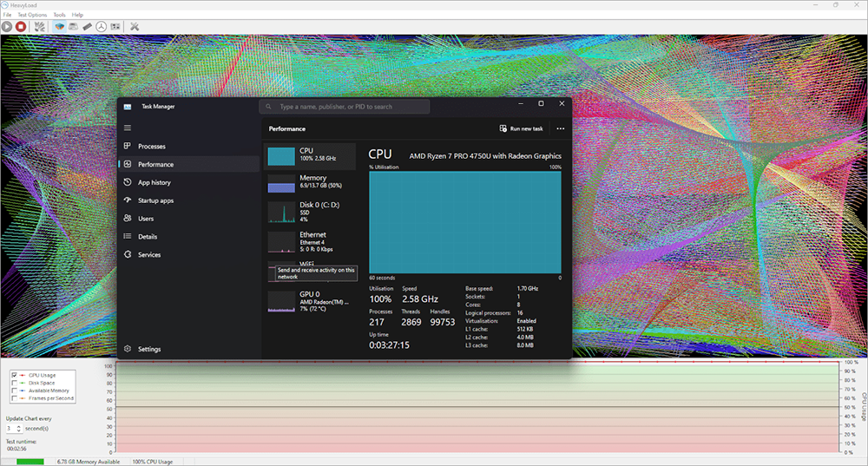Select CPU resource in performance list
Viewport: 868px width, 466px height.
310,156
